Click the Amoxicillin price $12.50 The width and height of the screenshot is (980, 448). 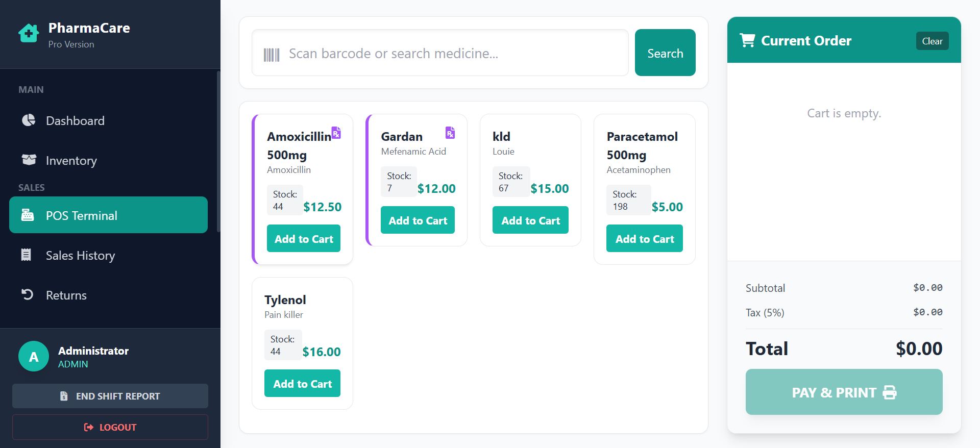pos(323,207)
